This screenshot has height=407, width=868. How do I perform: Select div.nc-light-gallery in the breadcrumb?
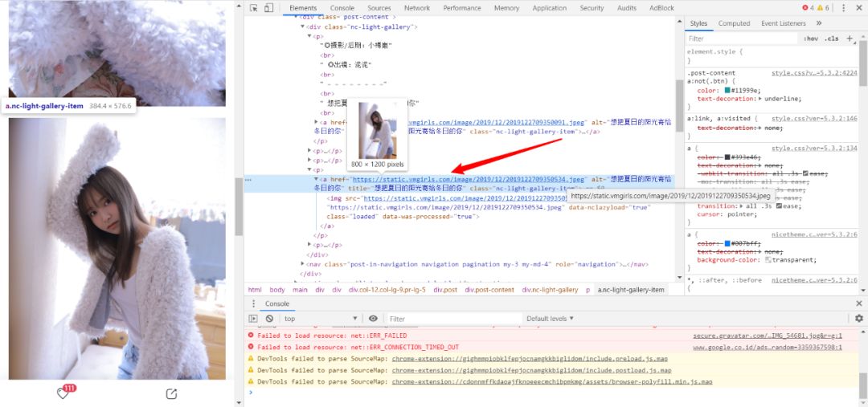pos(550,290)
